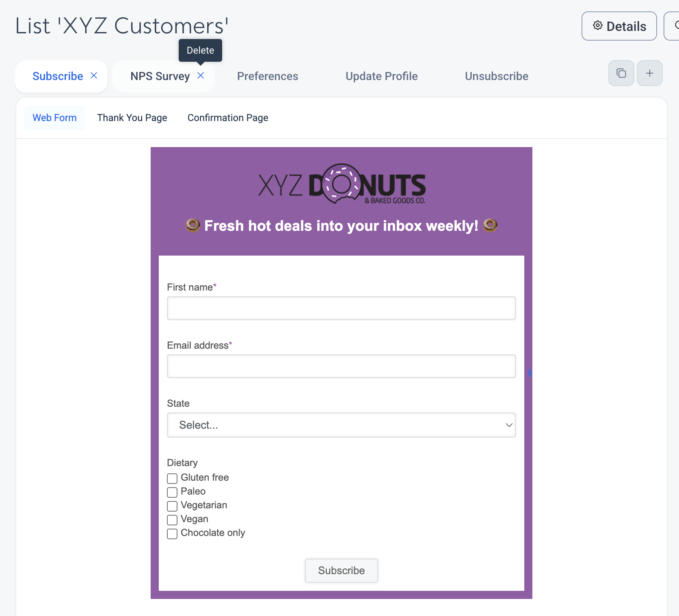Click the 'Fresh hot deals' headline text
The width and height of the screenshot is (679, 616).
[x=341, y=226]
